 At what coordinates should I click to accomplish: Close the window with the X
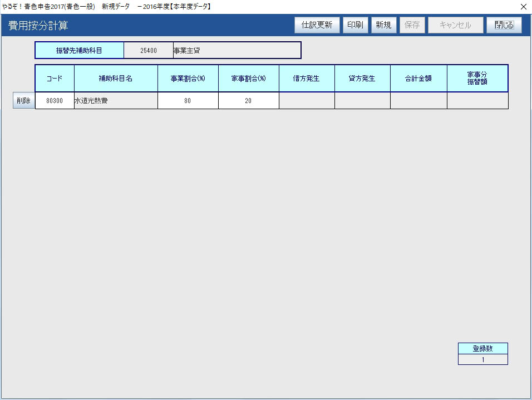tap(523, 7)
